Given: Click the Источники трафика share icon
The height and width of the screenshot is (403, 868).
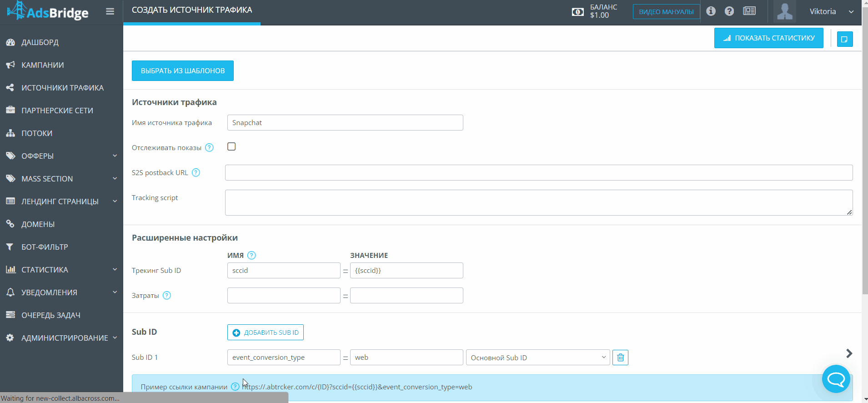Looking at the screenshot, I should point(10,88).
